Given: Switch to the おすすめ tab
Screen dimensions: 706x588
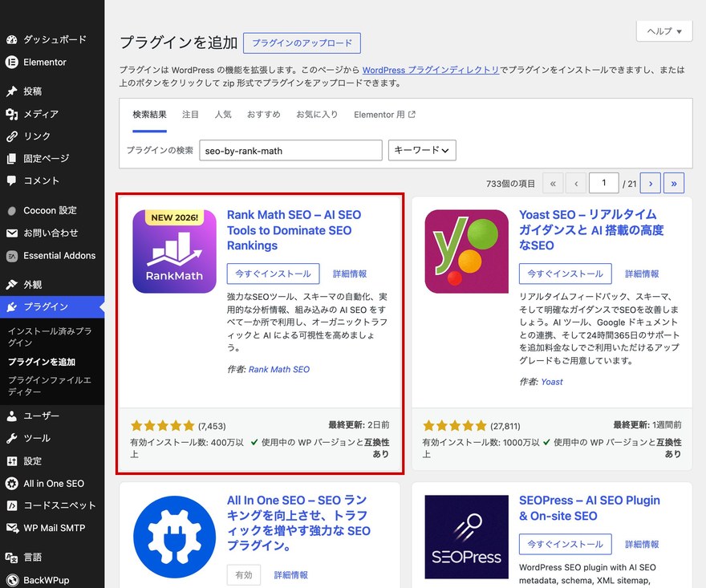Looking at the screenshot, I should click(263, 115).
